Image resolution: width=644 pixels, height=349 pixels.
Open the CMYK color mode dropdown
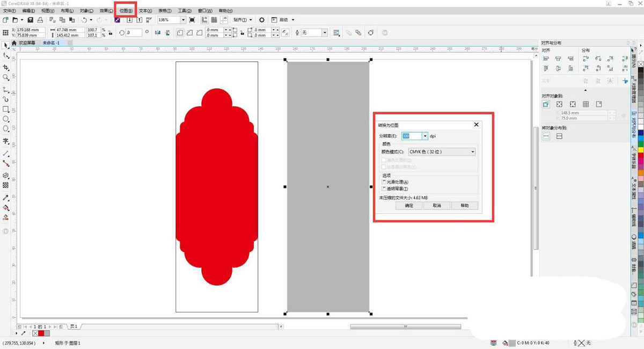click(x=472, y=152)
